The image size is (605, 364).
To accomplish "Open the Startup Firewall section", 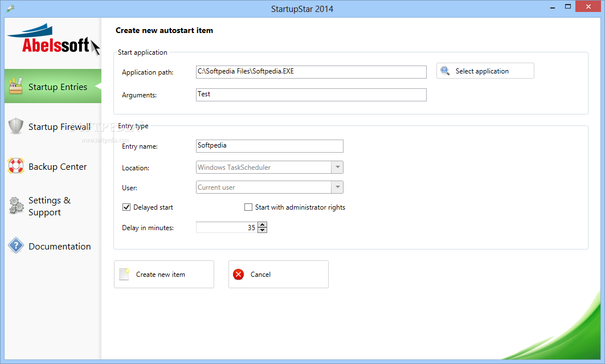I will [x=53, y=126].
